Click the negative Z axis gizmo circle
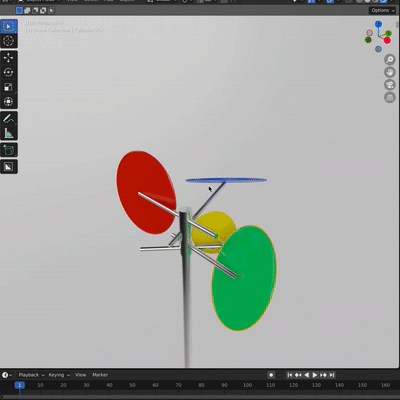 click(378, 49)
